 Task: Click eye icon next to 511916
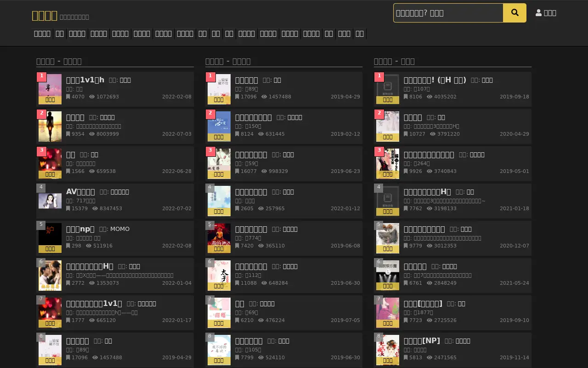(x=89, y=246)
